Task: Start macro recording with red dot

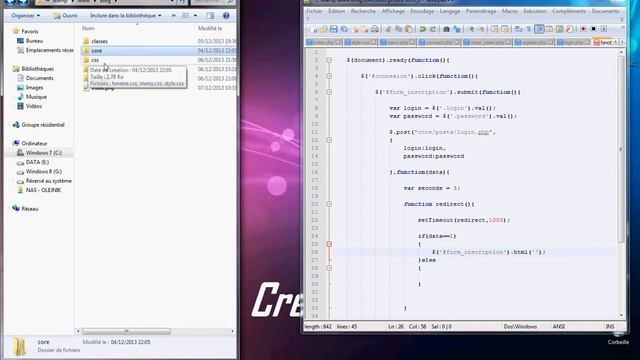Action: [583, 29]
